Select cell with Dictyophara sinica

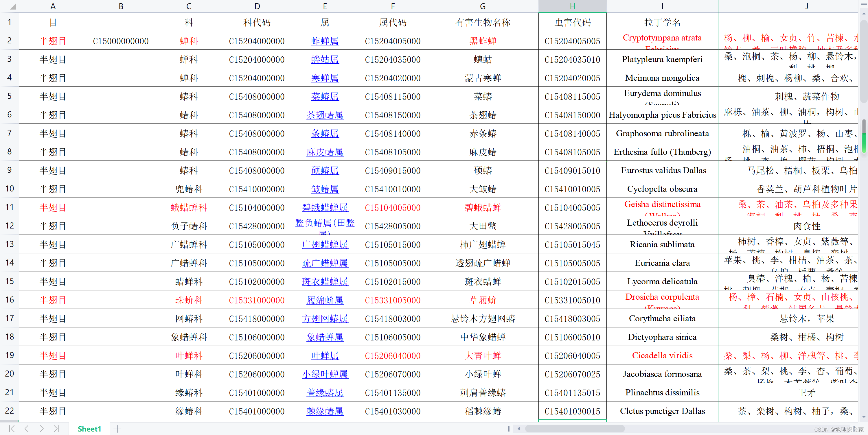click(x=662, y=337)
